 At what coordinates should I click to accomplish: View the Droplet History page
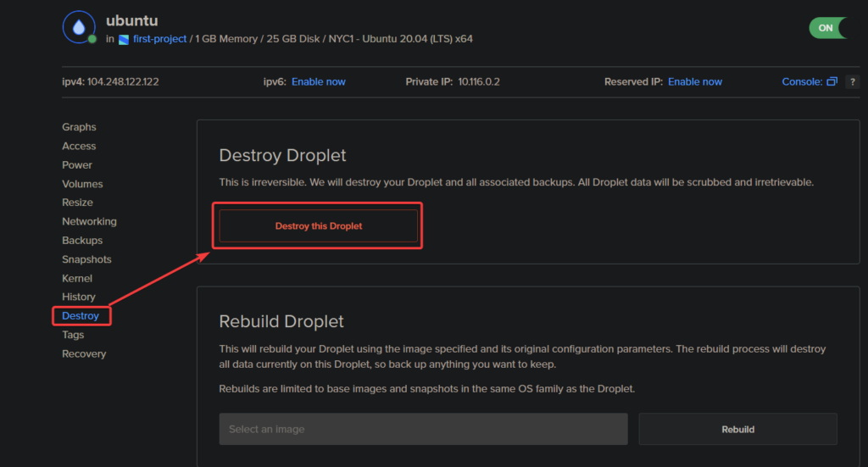coord(79,297)
